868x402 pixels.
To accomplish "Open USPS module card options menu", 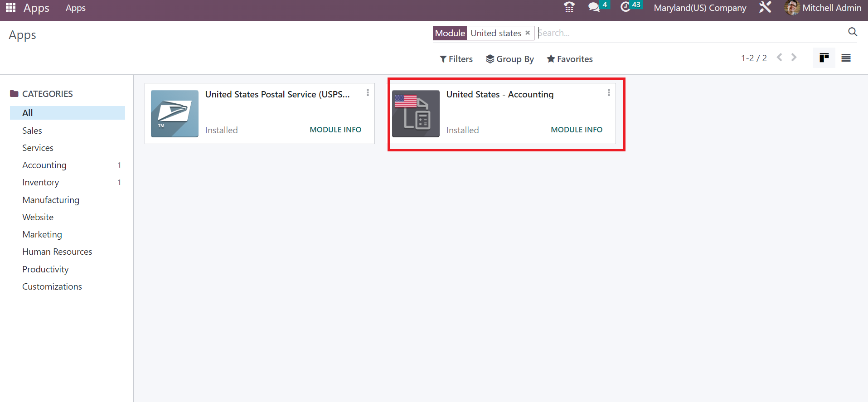I will tap(368, 92).
